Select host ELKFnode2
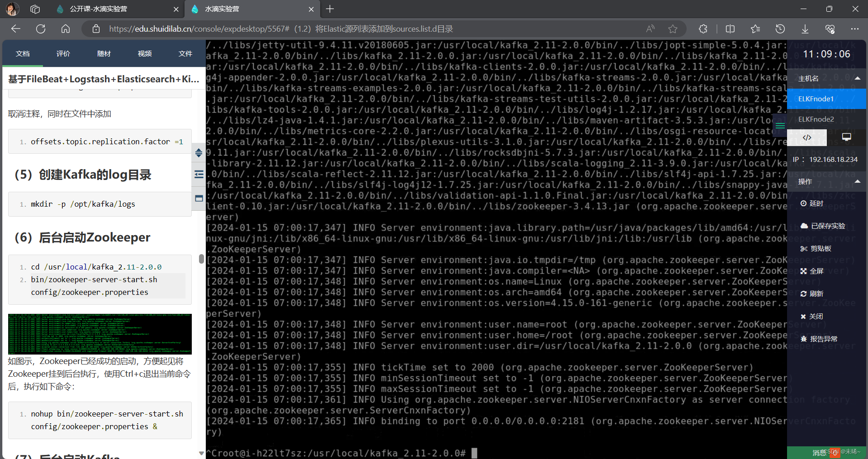This screenshot has width=868, height=459. coord(826,119)
